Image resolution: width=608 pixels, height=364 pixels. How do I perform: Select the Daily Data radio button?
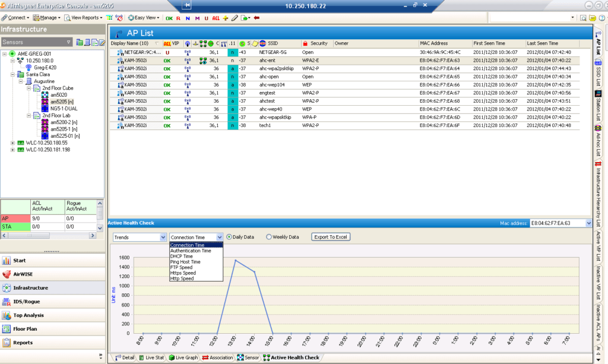pos(229,237)
